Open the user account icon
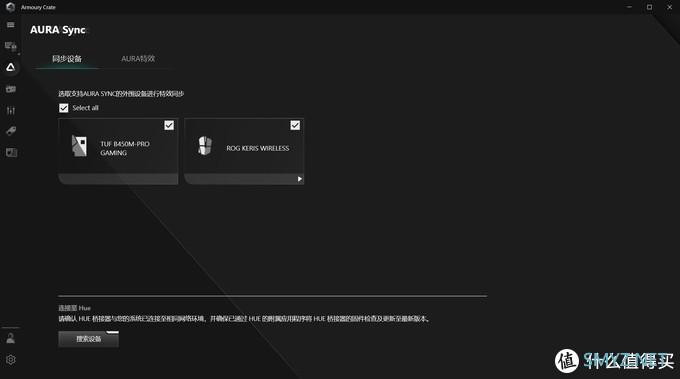Viewport: 680px width, 379px height. (10, 338)
